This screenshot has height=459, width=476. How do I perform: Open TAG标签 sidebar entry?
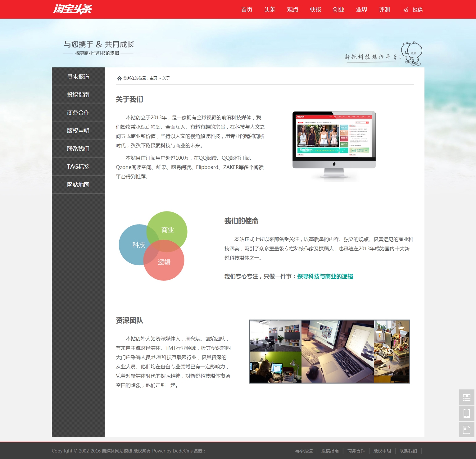pyautogui.click(x=78, y=166)
